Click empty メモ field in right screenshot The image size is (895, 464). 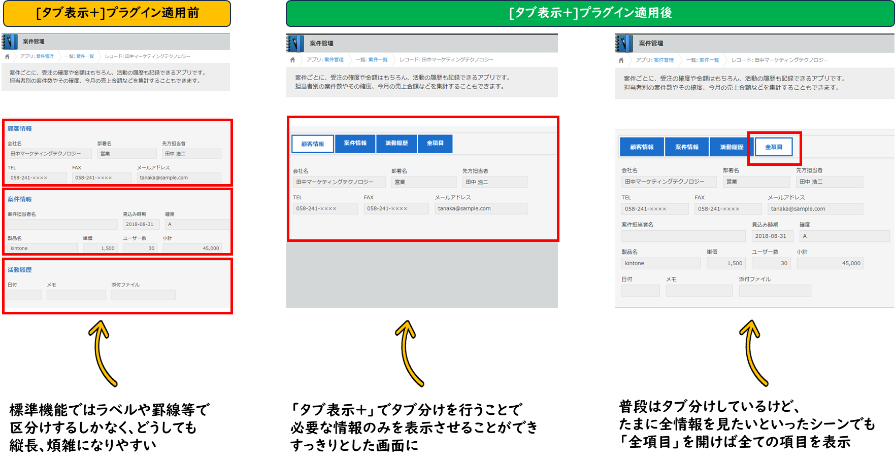[699, 290]
